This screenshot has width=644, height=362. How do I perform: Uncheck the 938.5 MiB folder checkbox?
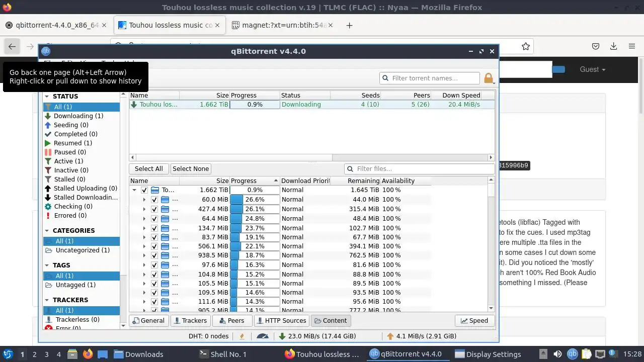click(x=154, y=255)
